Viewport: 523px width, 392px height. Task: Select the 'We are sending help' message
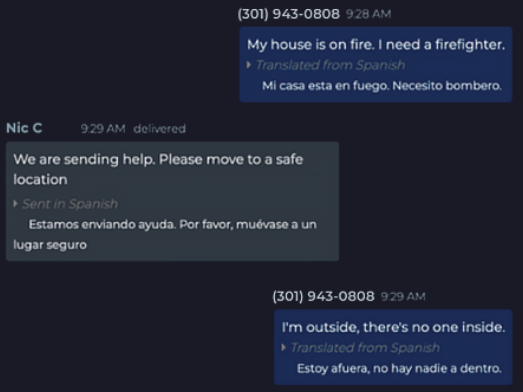click(x=172, y=201)
